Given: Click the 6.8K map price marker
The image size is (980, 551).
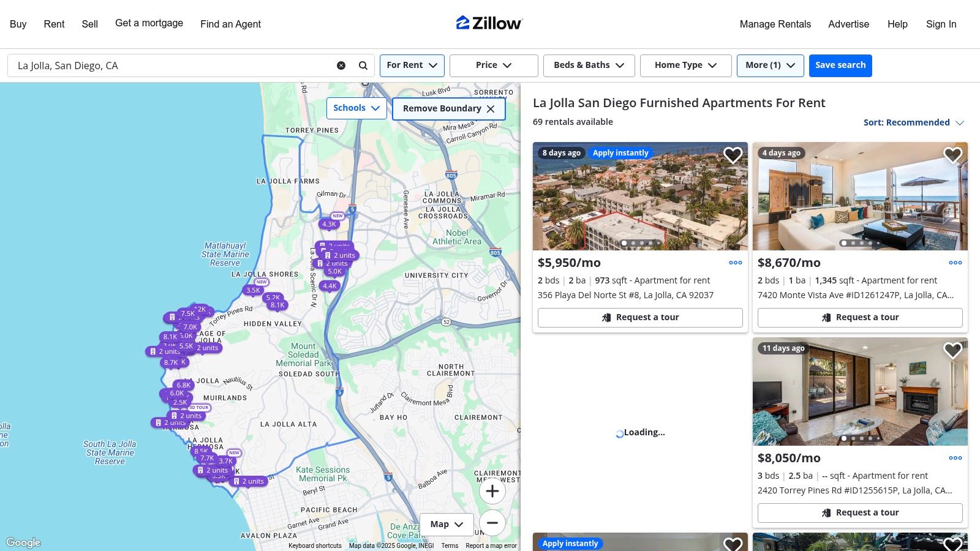Looking at the screenshot, I should [183, 385].
